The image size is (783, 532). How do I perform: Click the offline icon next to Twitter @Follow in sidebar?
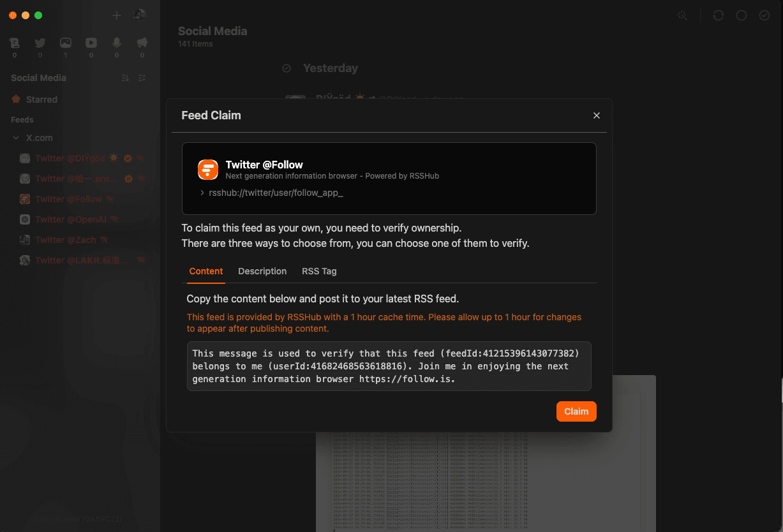click(110, 199)
